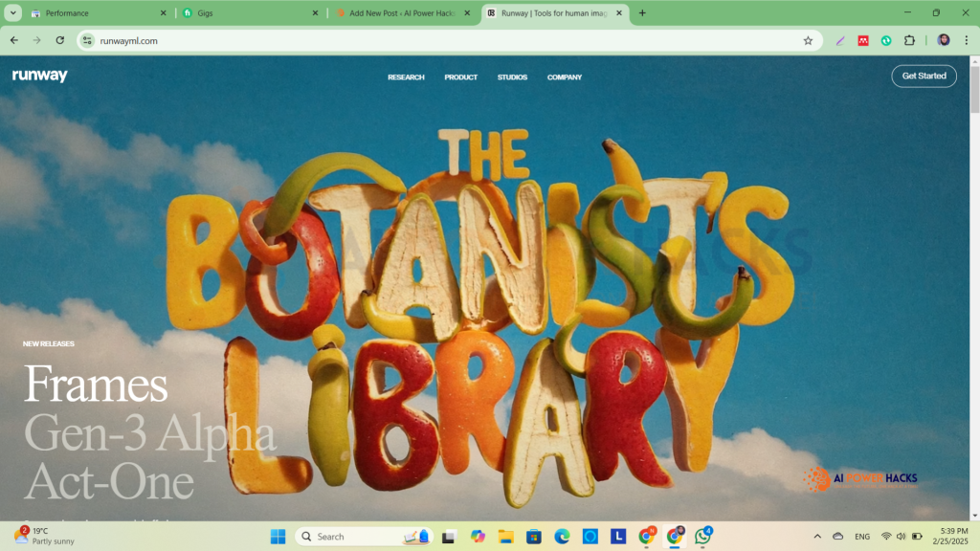Go back to the previous page
The height and width of the screenshot is (551, 980).
pyautogui.click(x=14, y=40)
